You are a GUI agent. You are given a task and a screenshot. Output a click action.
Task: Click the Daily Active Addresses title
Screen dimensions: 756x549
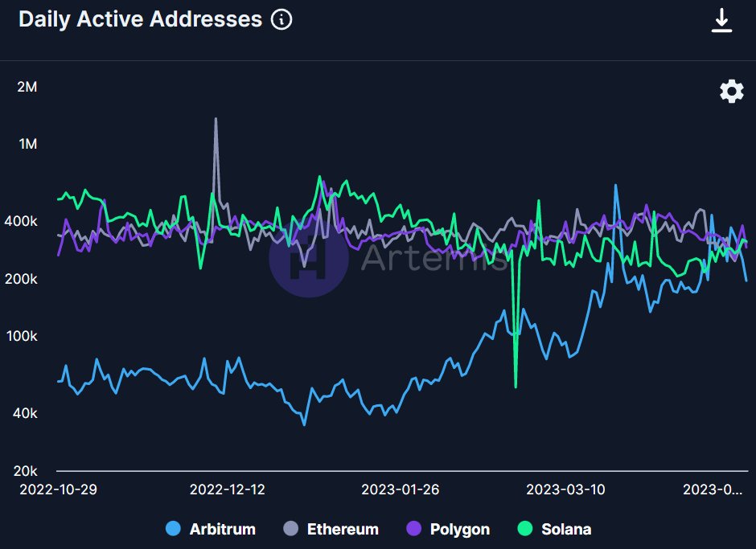click(140, 20)
